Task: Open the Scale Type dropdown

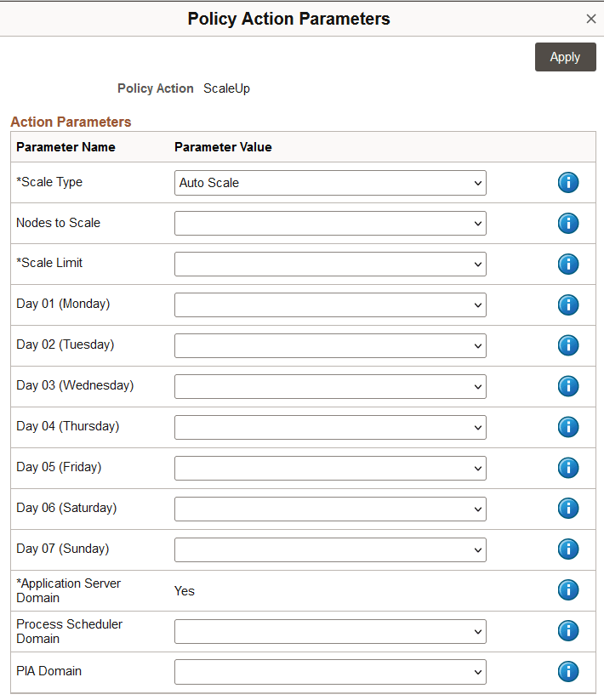Action: [x=330, y=182]
